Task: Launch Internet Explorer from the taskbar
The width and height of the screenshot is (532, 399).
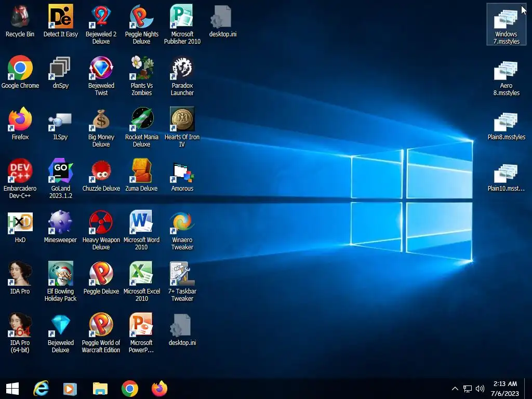Action: [x=41, y=389]
